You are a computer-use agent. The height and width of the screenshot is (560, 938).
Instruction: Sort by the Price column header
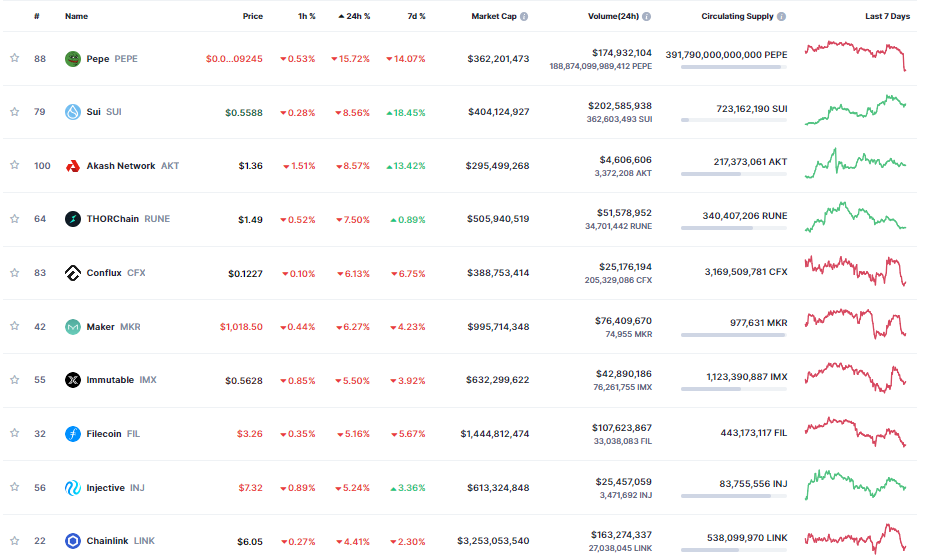[x=252, y=16]
